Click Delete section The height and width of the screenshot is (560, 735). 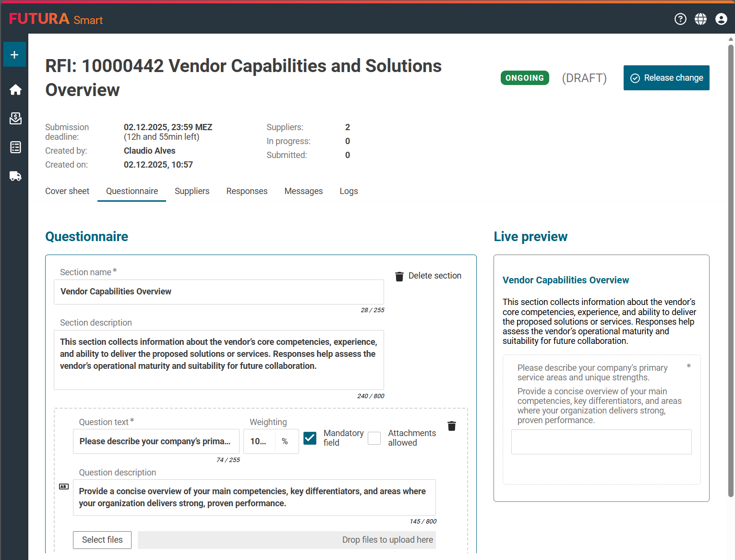click(x=428, y=276)
